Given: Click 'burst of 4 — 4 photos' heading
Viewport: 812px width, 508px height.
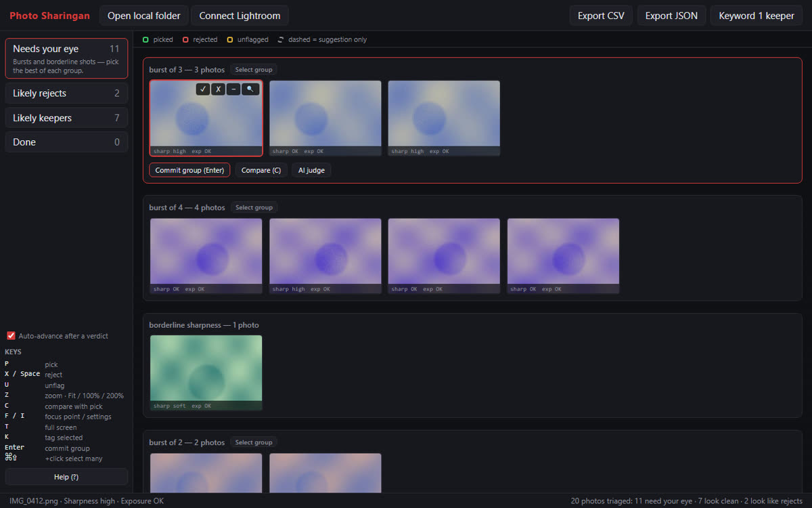Looking at the screenshot, I should coord(187,207).
